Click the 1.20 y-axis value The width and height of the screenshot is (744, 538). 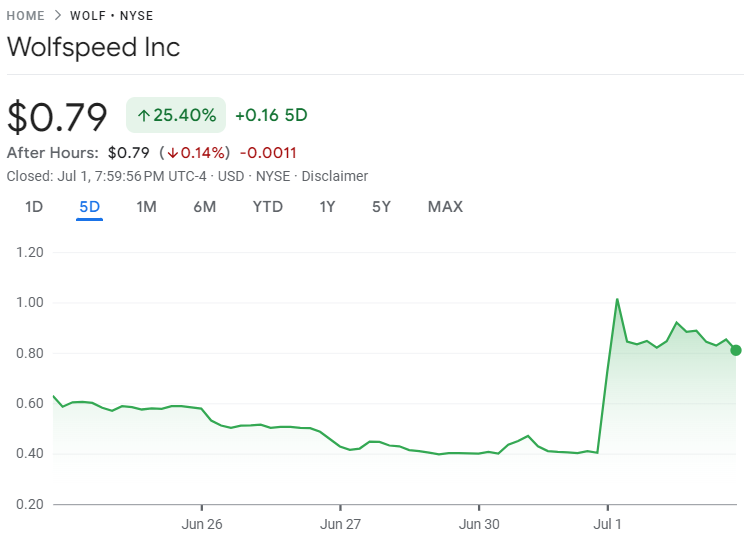pos(30,252)
